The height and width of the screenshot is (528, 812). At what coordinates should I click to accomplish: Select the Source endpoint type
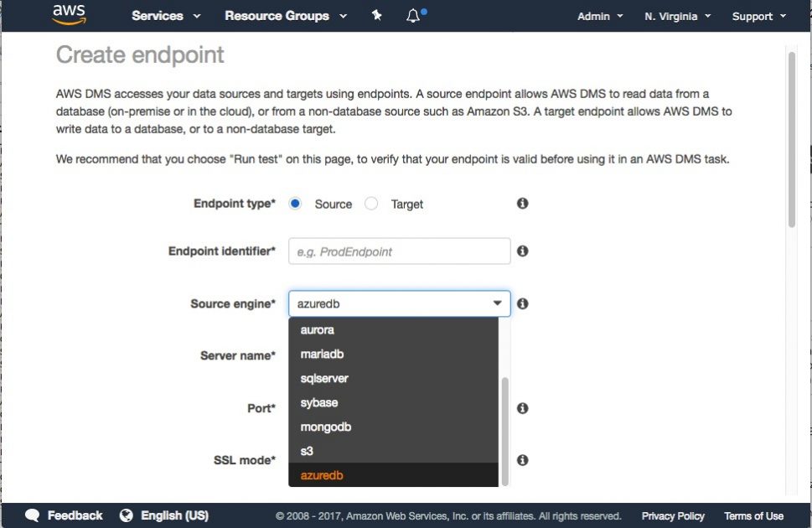(x=295, y=203)
